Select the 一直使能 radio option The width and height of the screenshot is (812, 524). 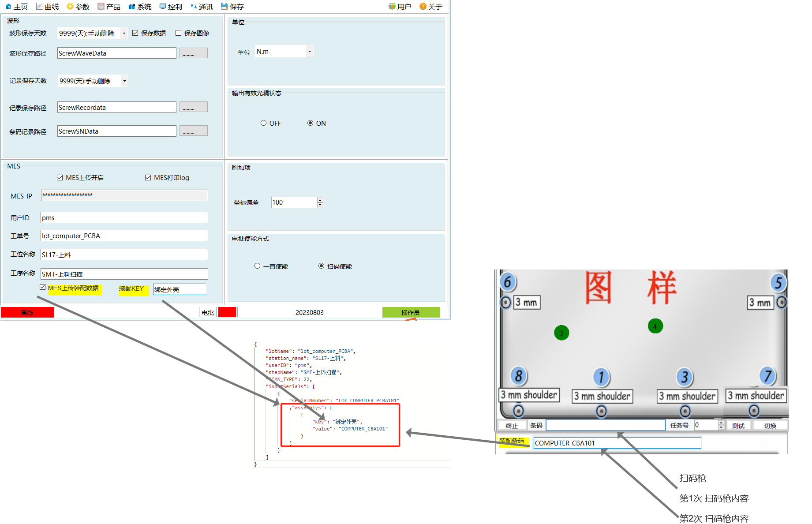point(258,266)
